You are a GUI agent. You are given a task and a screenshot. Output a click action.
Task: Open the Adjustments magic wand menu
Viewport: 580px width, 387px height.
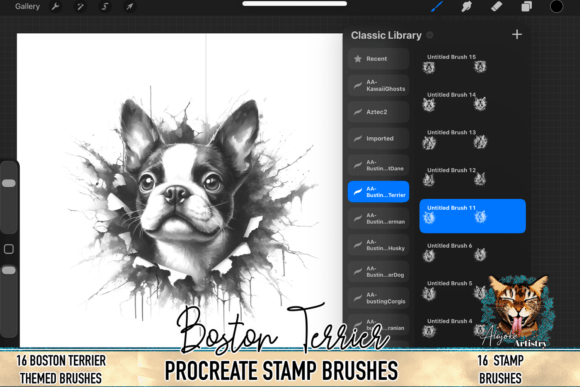[80, 7]
